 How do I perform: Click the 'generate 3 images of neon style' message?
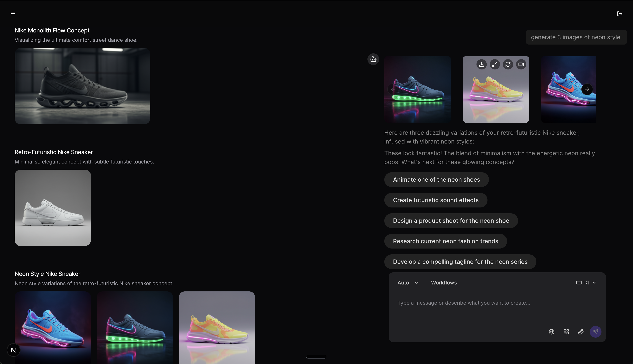pyautogui.click(x=576, y=37)
